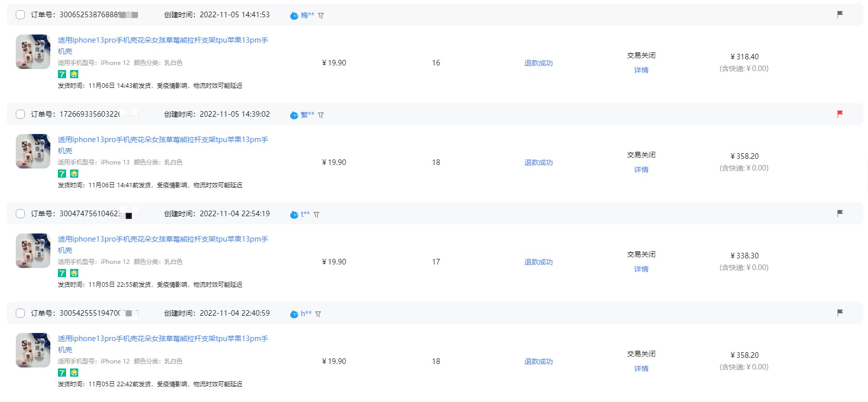
Task: Open 详情 link for the ¥338.30 order
Action: click(x=641, y=269)
